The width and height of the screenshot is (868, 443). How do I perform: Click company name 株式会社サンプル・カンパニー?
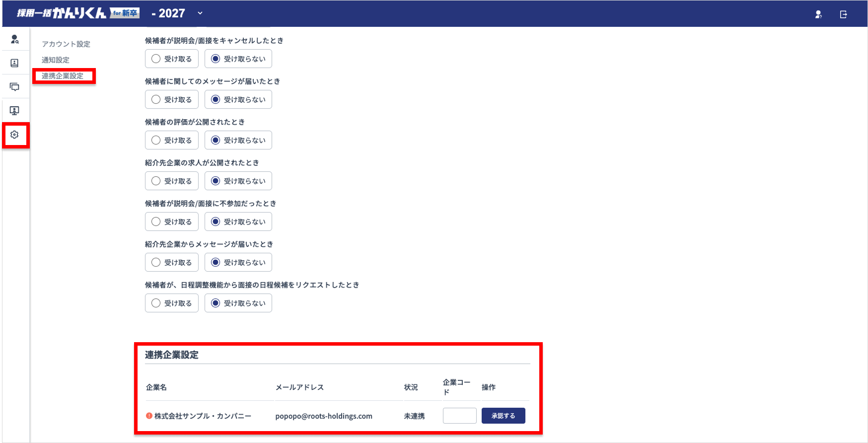coord(203,416)
